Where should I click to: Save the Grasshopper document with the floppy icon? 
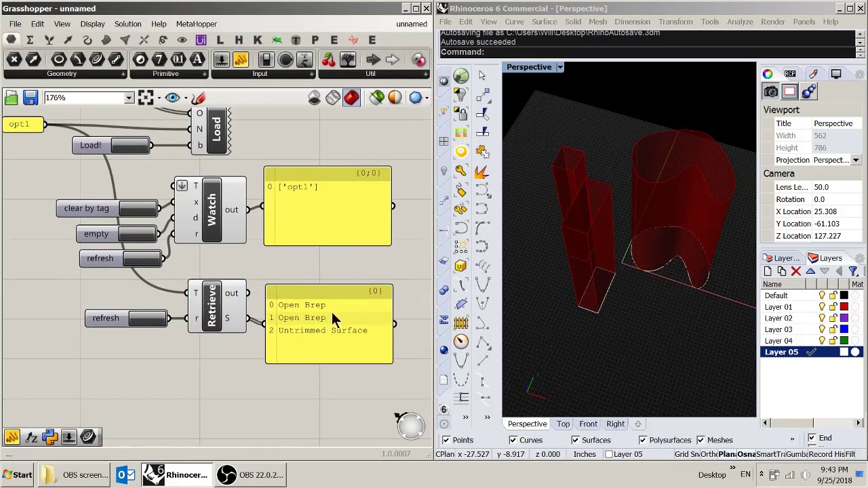(30, 98)
